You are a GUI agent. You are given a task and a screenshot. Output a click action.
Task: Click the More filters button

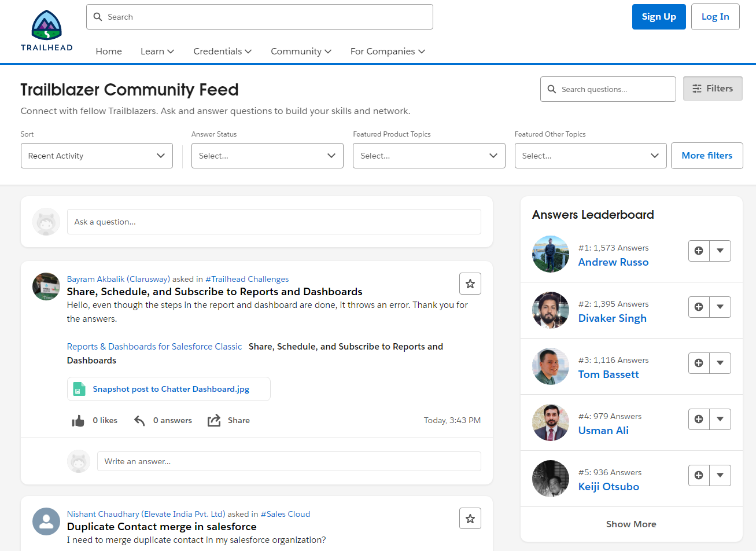[x=707, y=156]
